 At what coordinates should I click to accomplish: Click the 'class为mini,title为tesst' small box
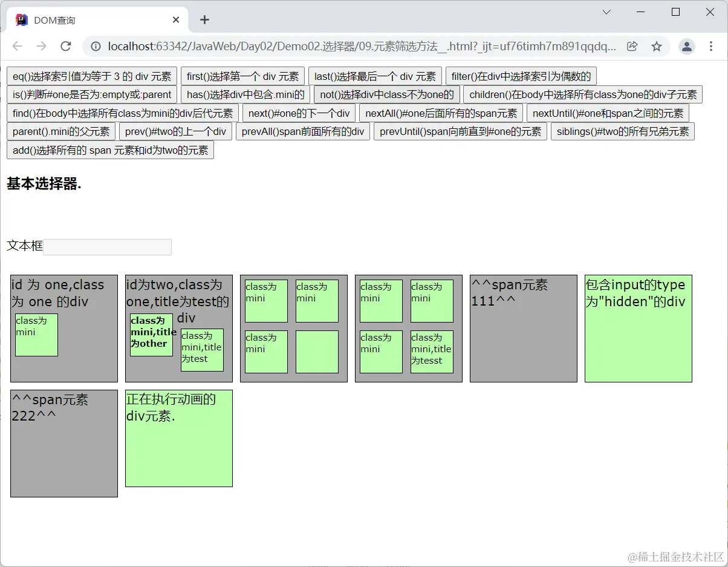pyautogui.click(x=432, y=352)
